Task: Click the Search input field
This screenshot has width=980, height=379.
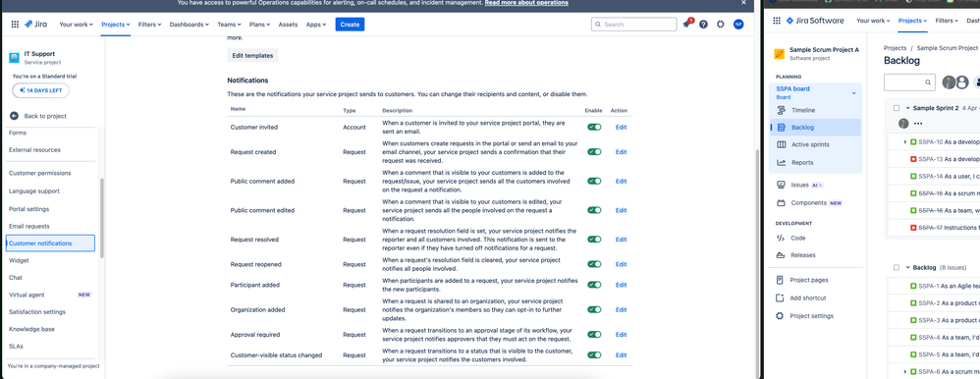Action: pos(633,25)
